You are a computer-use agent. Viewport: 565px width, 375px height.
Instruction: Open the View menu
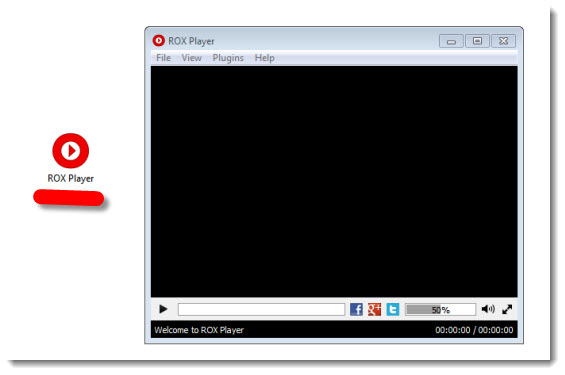(x=191, y=58)
